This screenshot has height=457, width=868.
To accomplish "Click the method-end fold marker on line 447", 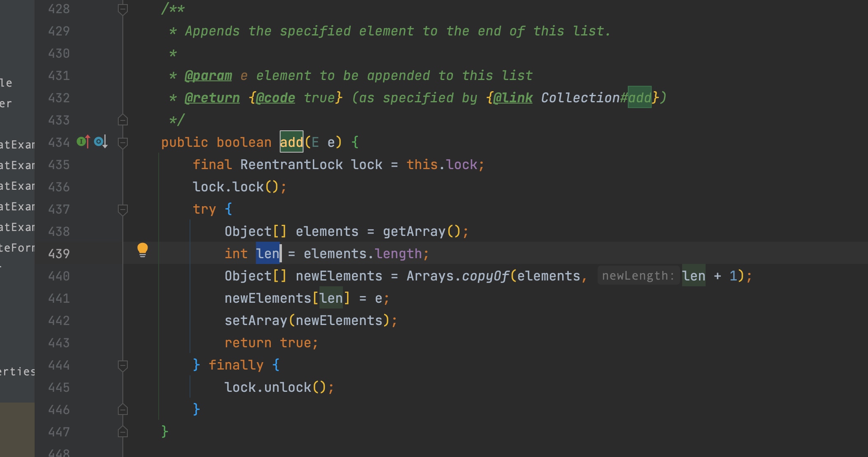I will [123, 432].
